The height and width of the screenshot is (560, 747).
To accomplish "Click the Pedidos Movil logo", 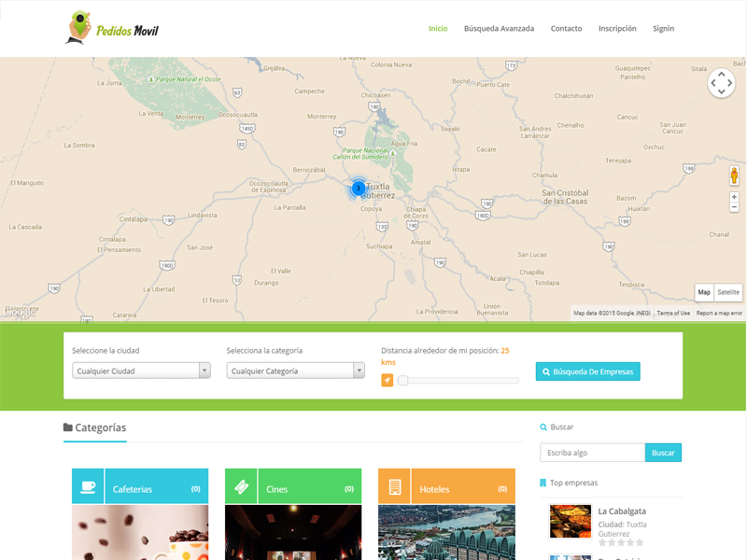I will point(113,28).
